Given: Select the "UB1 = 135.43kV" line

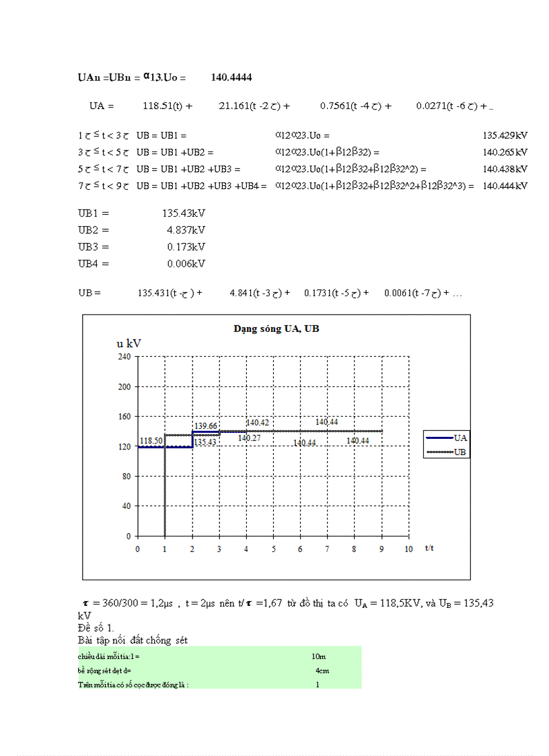Looking at the screenshot, I should pyautogui.click(x=141, y=213).
